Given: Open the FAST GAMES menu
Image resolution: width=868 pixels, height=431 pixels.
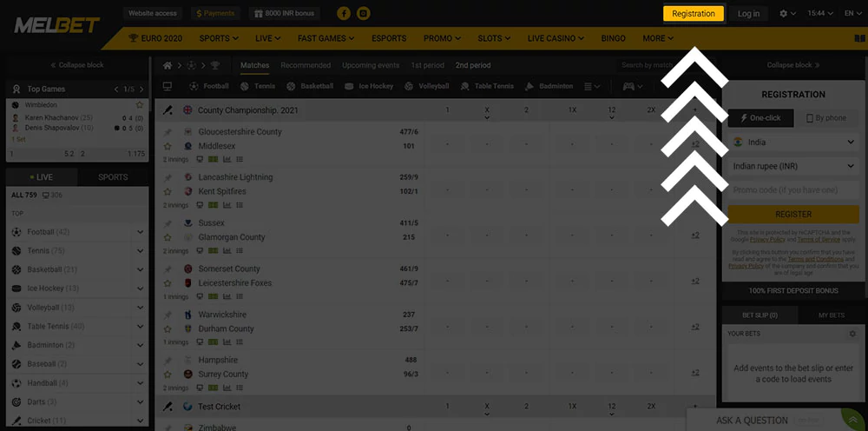Looking at the screenshot, I should 325,38.
